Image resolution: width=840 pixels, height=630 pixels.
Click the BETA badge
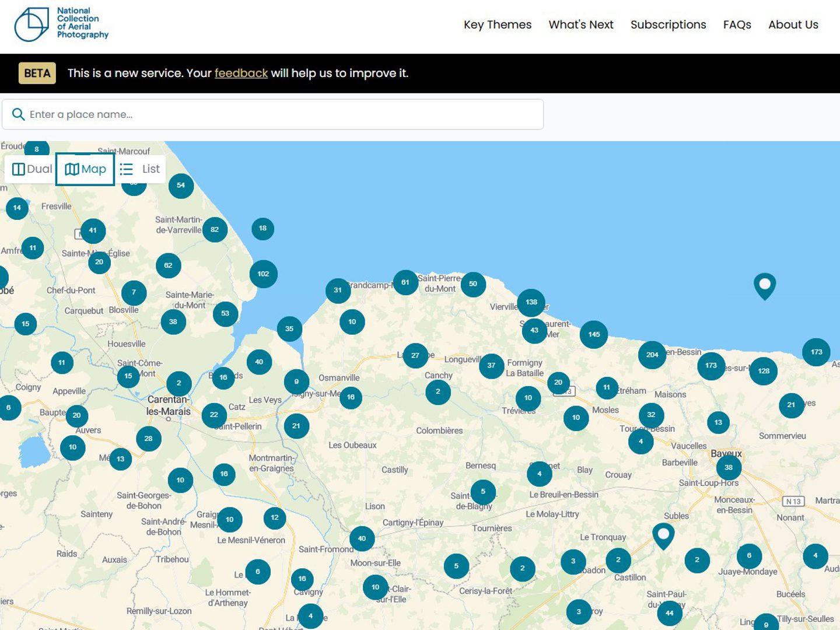(x=37, y=73)
